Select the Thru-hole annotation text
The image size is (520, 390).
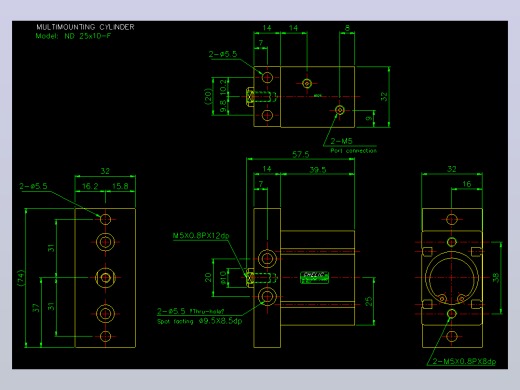point(207,311)
